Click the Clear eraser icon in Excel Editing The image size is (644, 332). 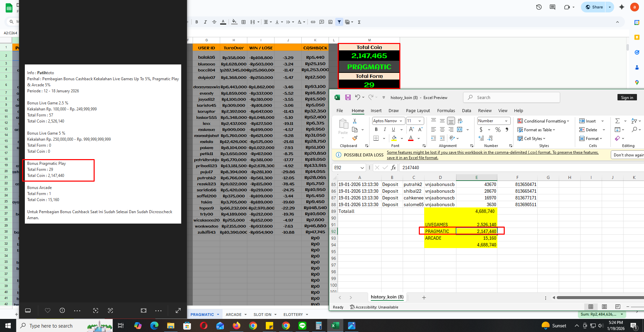pyautogui.click(x=617, y=138)
